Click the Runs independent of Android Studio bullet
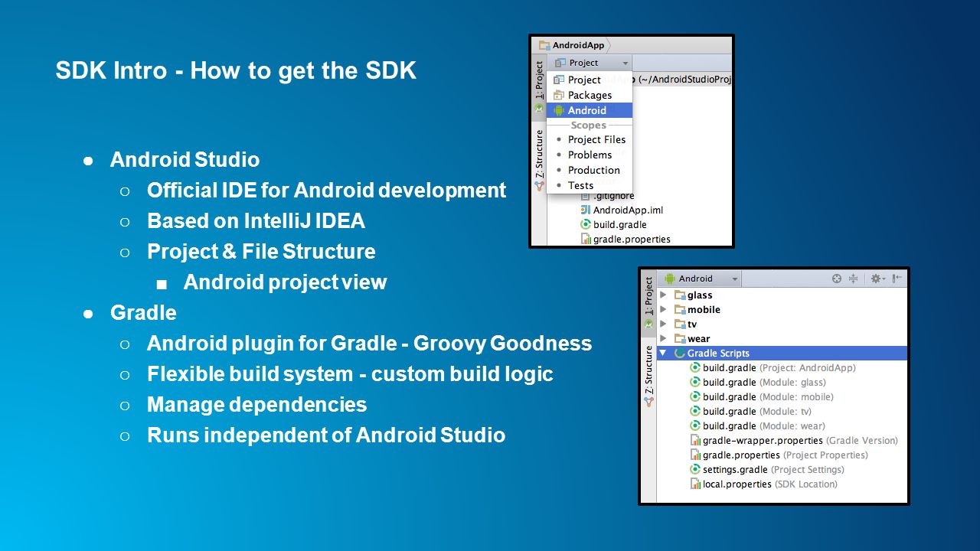The image size is (980, 551). [x=326, y=435]
